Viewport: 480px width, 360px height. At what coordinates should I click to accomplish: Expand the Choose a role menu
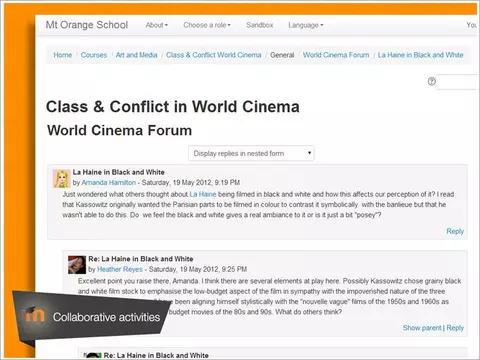click(207, 25)
